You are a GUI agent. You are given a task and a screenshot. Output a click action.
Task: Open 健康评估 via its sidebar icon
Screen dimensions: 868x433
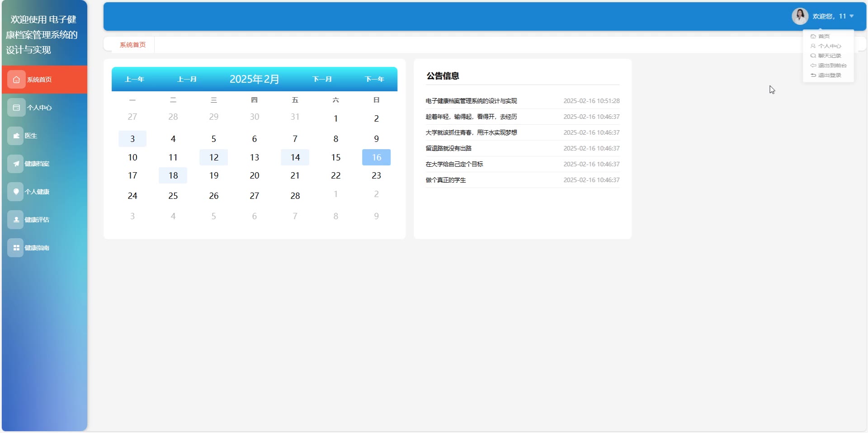pos(16,220)
